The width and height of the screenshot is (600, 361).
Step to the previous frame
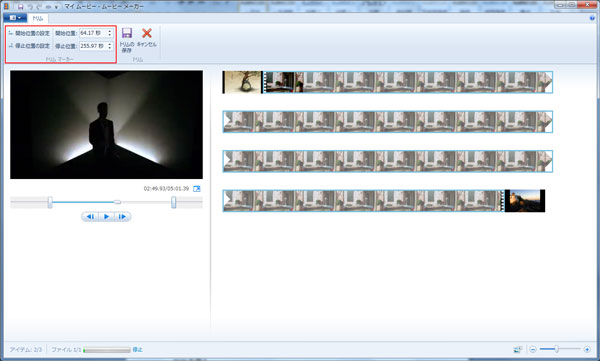tap(90, 217)
